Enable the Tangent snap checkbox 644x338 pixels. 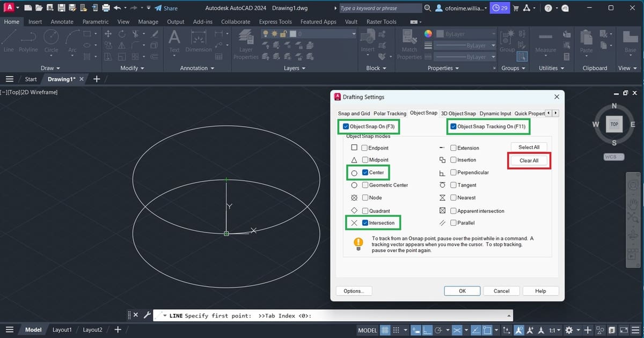pos(453,185)
